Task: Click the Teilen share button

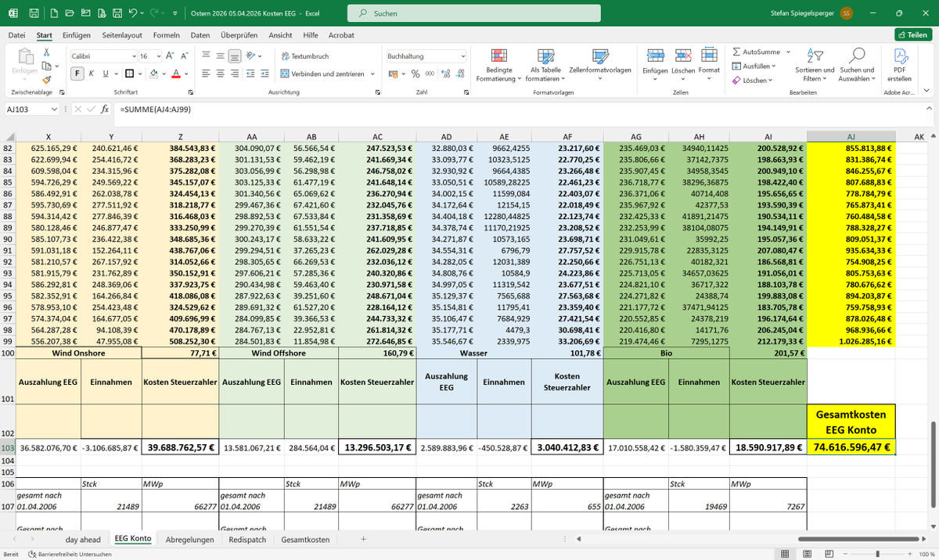Action: click(x=913, y=35)
